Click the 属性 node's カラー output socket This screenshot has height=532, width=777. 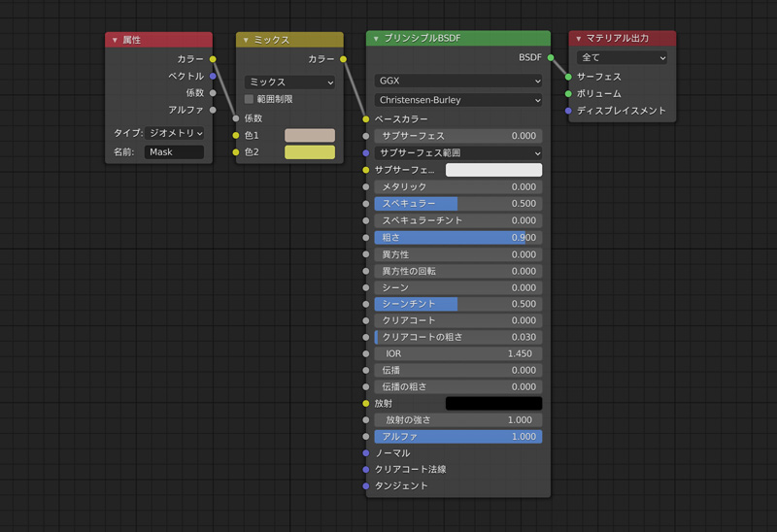click(x=213, y=59)
